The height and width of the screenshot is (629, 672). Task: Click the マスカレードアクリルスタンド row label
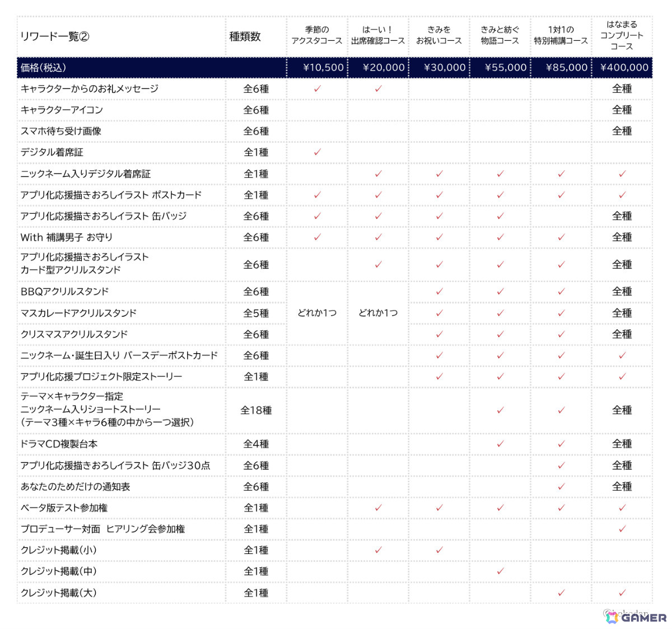tap(78, 313)
